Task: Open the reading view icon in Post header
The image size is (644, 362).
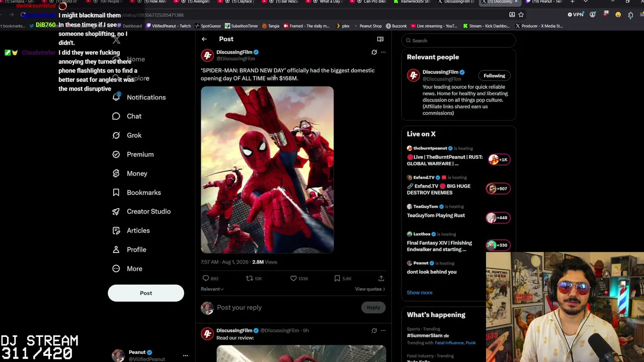Action: [x=380, y=39]
